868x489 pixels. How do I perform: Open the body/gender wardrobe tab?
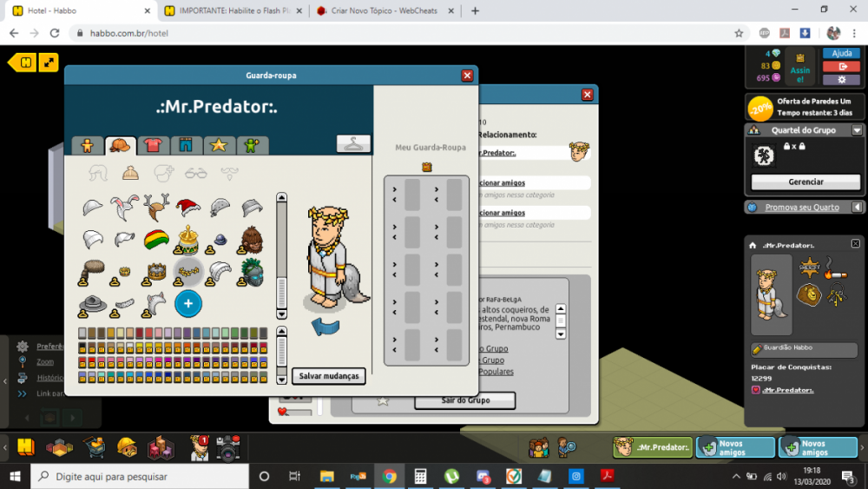coord(87,145)
